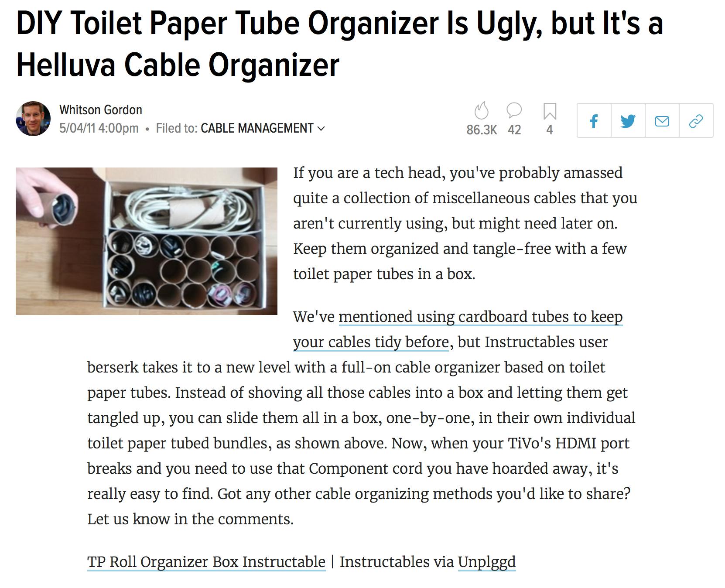Open the CABLE MANAGEMENT tag
This screenshot has height=588, width=725.
(x=257, y=128)
